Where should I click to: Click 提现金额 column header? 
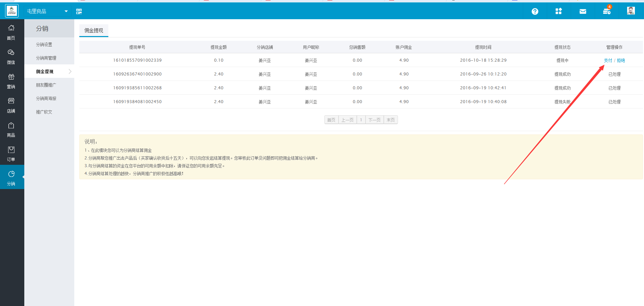(219, 47)
